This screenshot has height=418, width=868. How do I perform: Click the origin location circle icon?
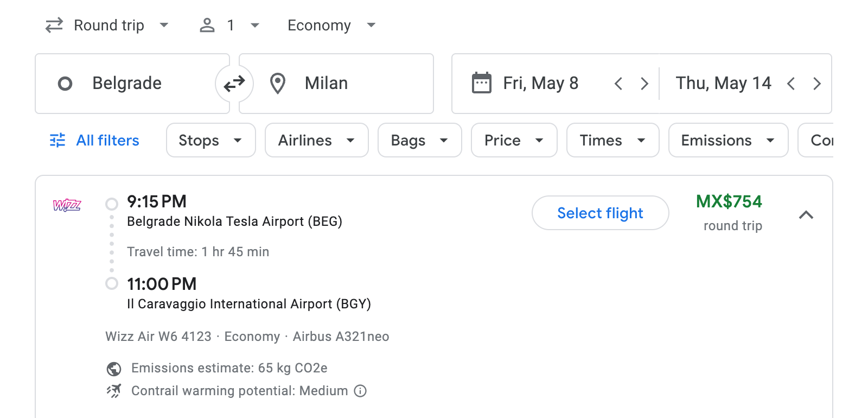(65, 83)
